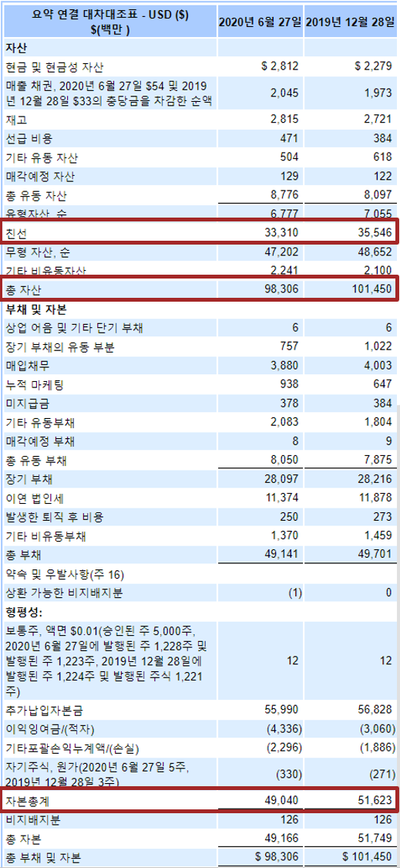Select the 47,202 intangible assets value
400x868 pixels.
coord(282,253)
